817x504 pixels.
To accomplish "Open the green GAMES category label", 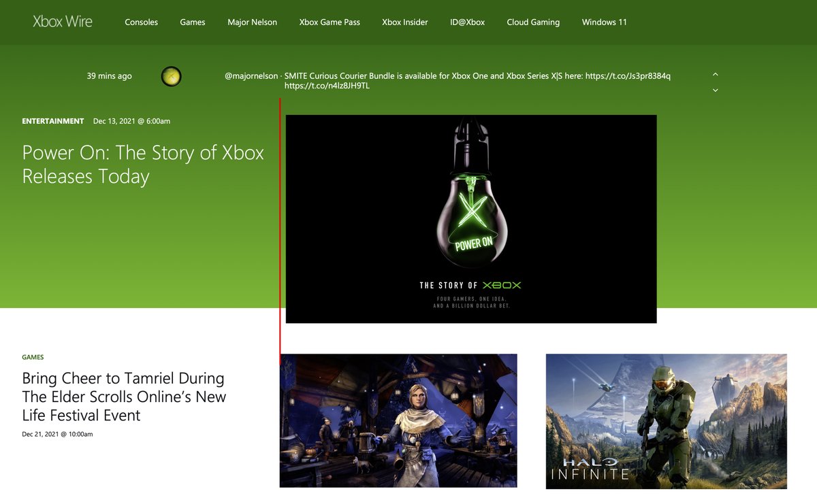I will (33, 357).
